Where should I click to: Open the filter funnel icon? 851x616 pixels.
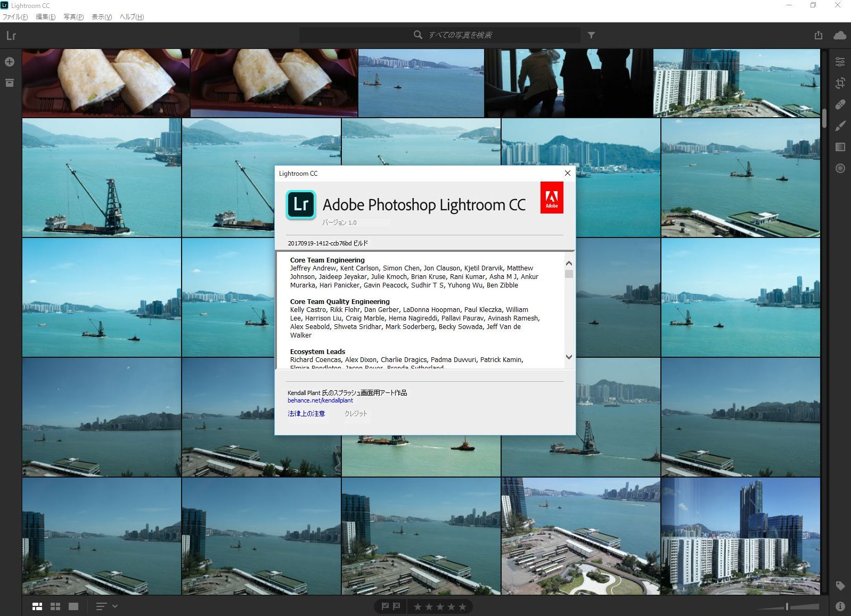(591, 35)
